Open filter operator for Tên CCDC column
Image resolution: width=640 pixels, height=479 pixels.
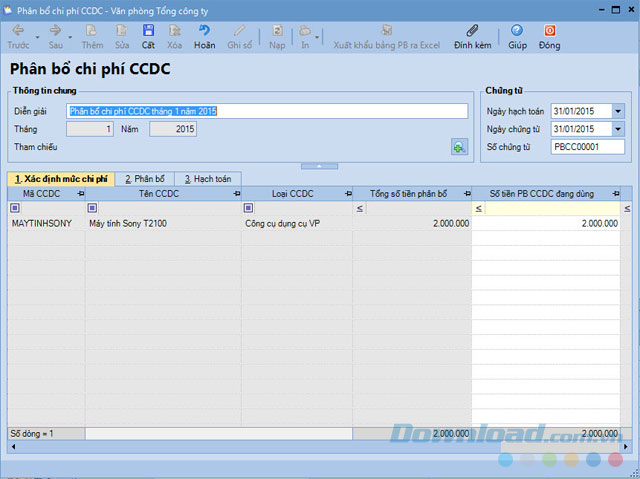click(x=92, y=208)
